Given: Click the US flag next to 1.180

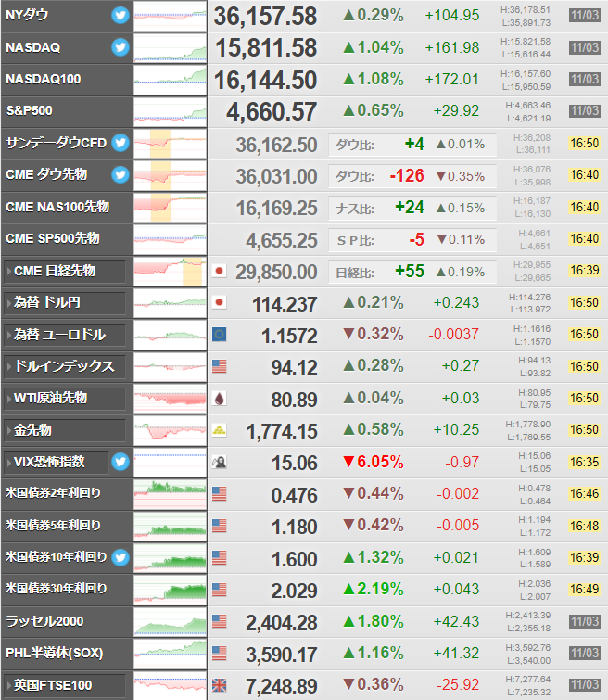Looking at the screenshot, I should 219,526.
